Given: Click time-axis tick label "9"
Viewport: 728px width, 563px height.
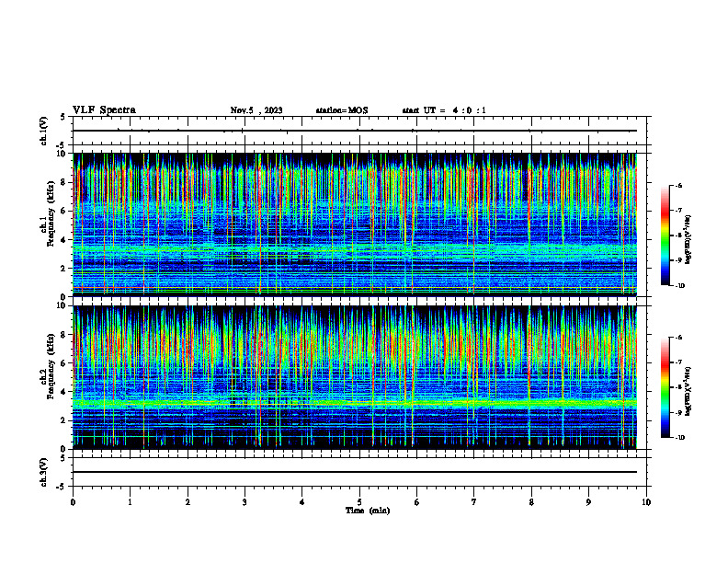Looking at the screenshot, I should (588, 502).
